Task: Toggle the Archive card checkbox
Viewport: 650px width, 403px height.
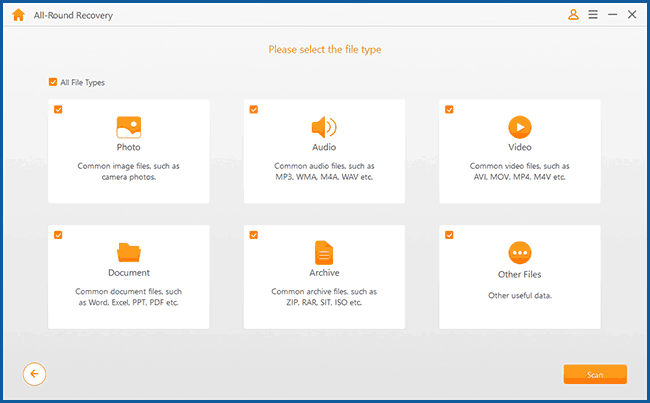Action: pos(254,235)
